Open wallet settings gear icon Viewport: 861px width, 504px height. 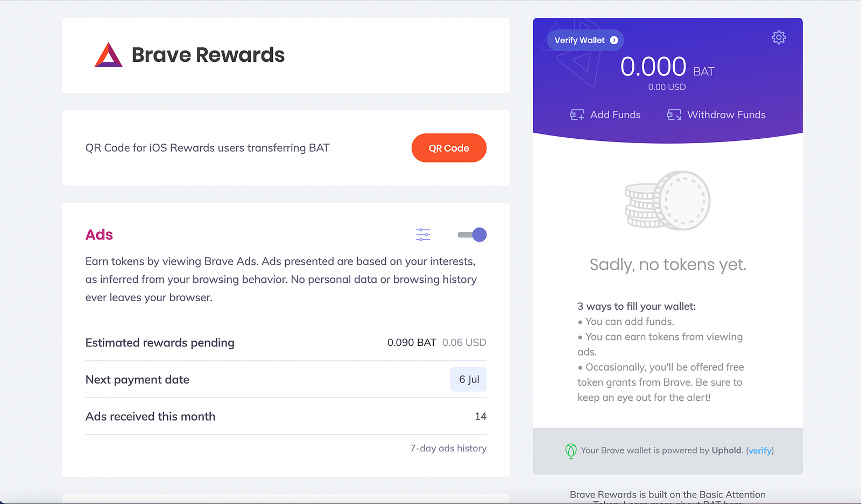(779, 37)
